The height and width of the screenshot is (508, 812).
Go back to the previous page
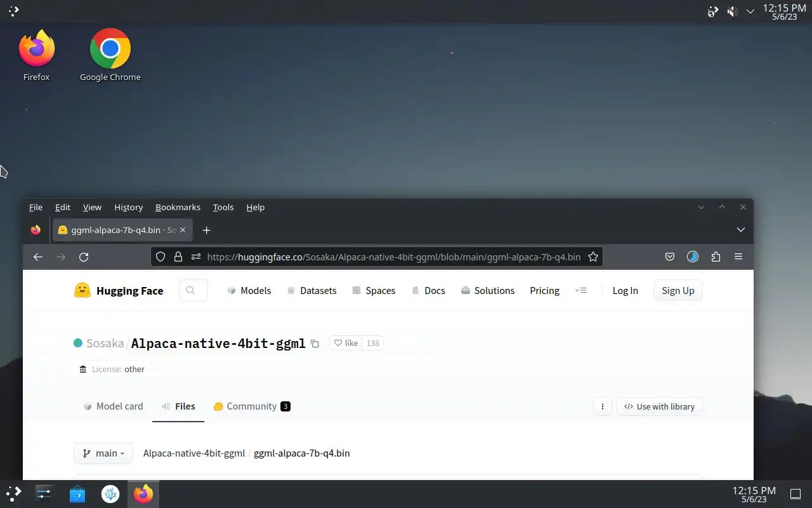tap(38, 257)
